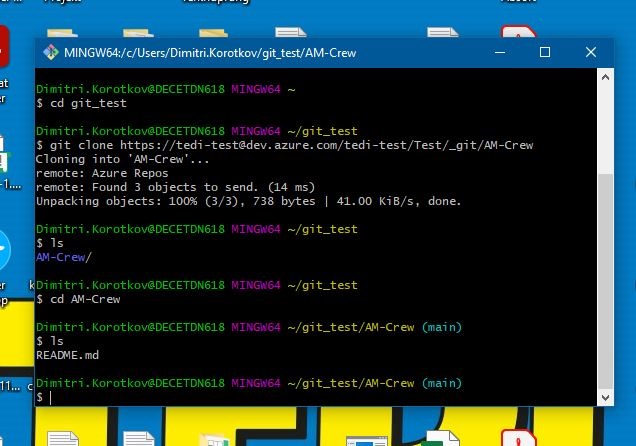This screenshot has height=446, width=636.
Task: Click the window title MINGW64:/c/Users/Dimitri.Korotkov/git_test/AM-Crew
Action: point(210,53)
